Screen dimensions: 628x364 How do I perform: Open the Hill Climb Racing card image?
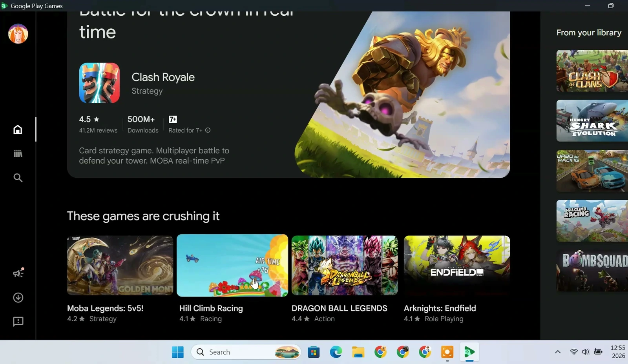tap(232, 265)
